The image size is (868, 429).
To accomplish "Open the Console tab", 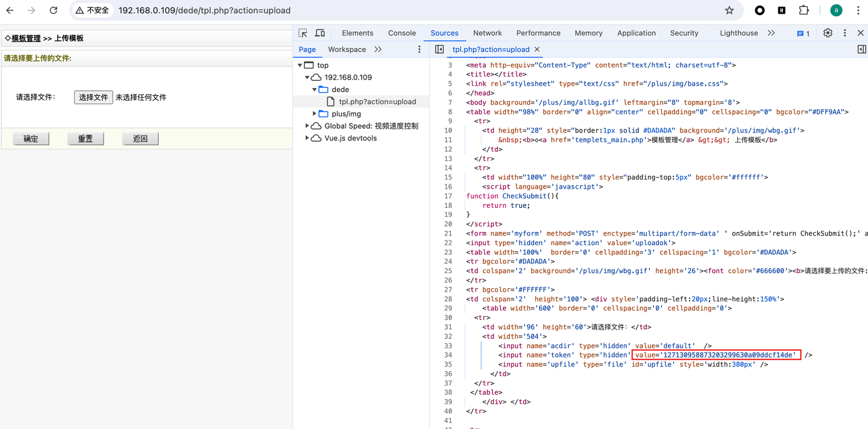I will [x=401, y=33].
